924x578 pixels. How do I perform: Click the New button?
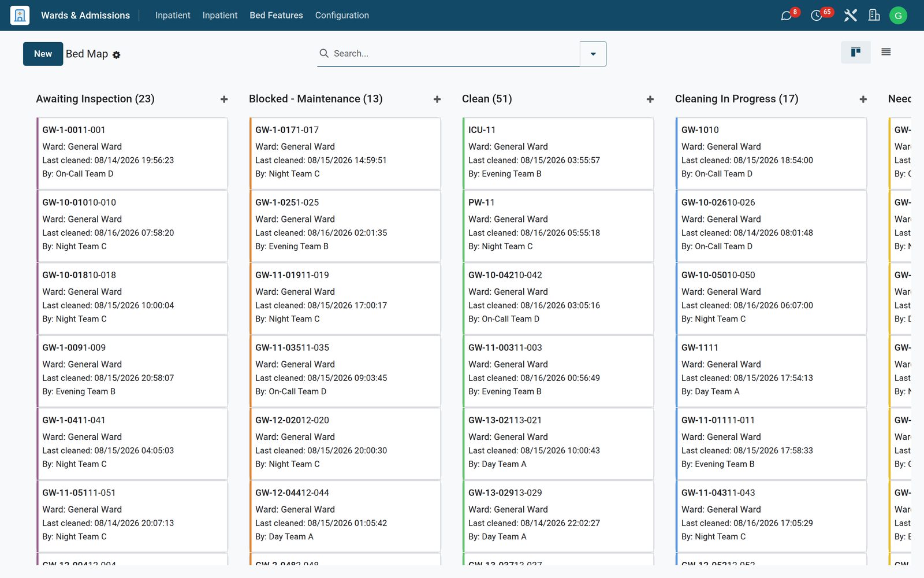[43, 54]
